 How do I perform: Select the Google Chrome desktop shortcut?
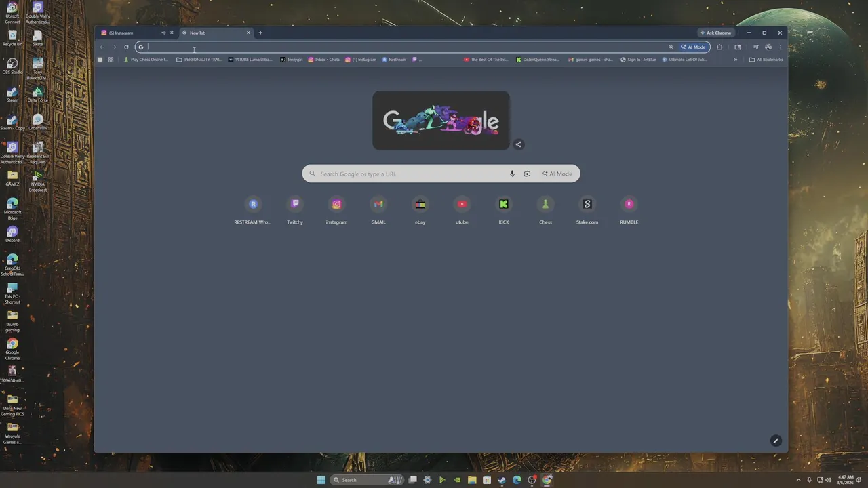[x=12, y=349]
